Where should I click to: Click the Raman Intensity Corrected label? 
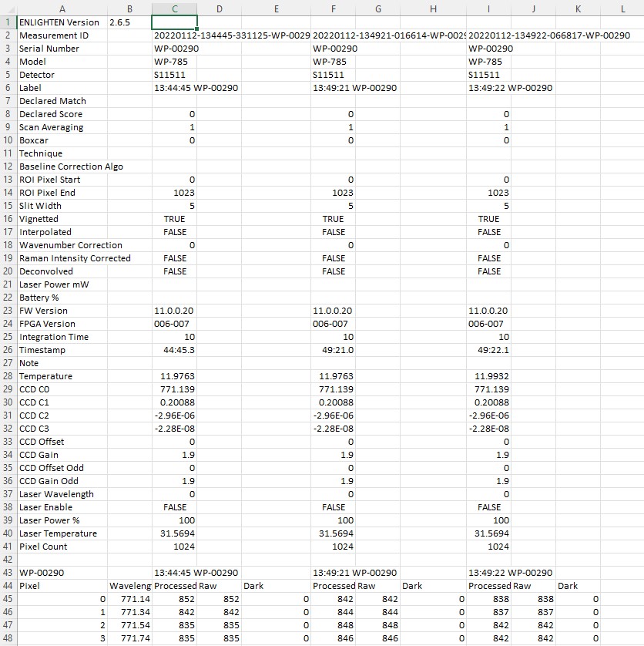pyautogui.click(x=75, y=258)
